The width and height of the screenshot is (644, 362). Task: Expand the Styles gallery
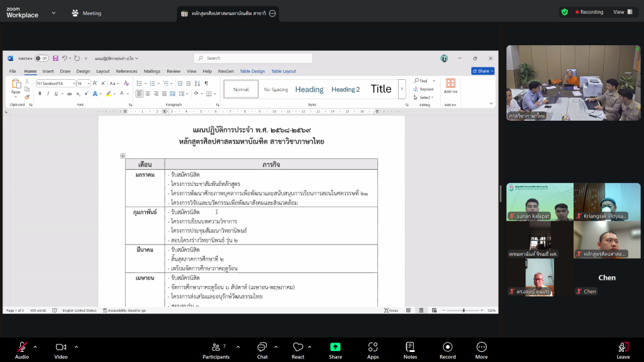402,89
